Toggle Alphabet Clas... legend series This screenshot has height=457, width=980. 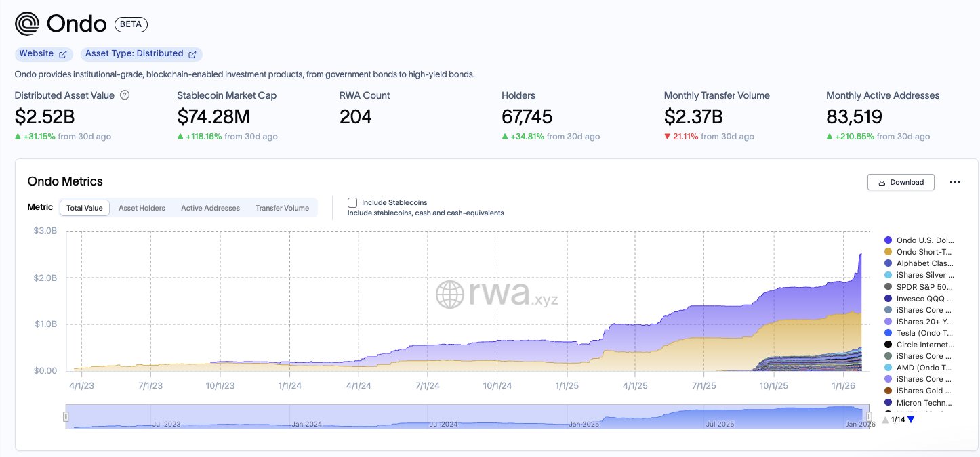(x=919, y=263)
